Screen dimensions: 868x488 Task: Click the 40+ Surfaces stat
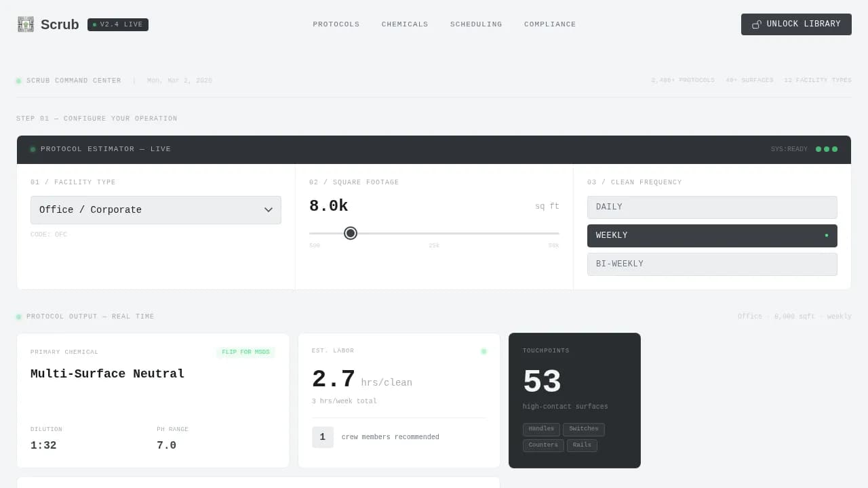(x=749, y=81)
